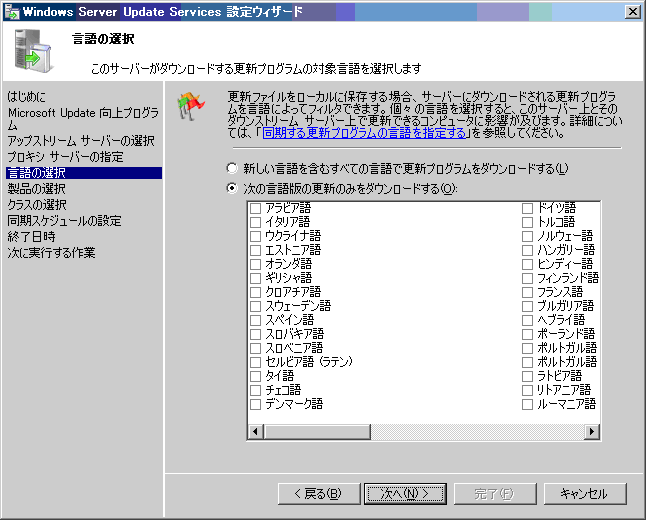The width and height of the screenshot is (646, 520).
Task: Open the アップストリーム サーバーの選択 step
Action: coord(81,141)
